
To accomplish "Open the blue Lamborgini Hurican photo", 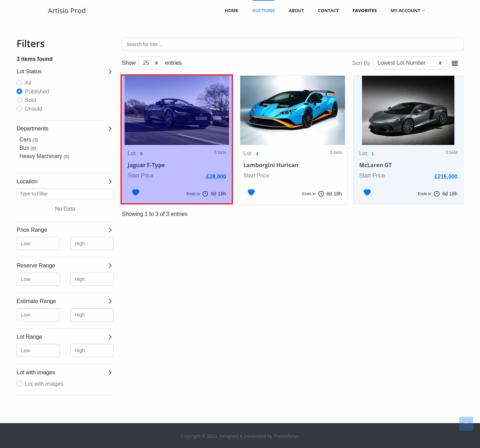I will pos(292,110).
